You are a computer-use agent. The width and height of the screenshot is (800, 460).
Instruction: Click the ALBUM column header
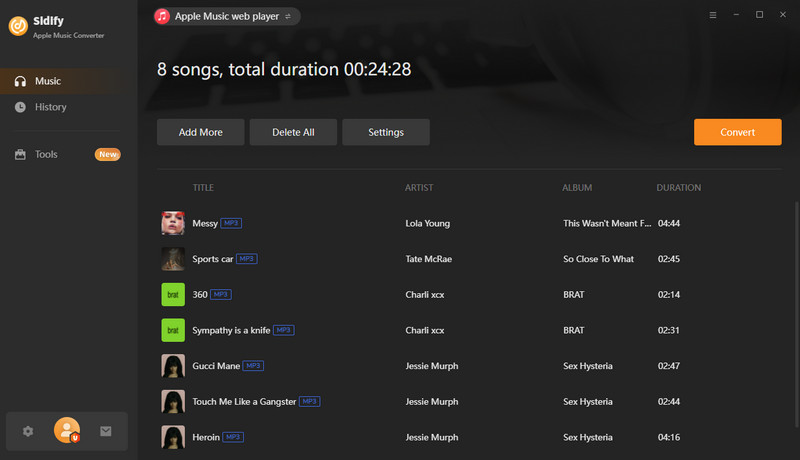pyautogui.click(x=577, y=188)
